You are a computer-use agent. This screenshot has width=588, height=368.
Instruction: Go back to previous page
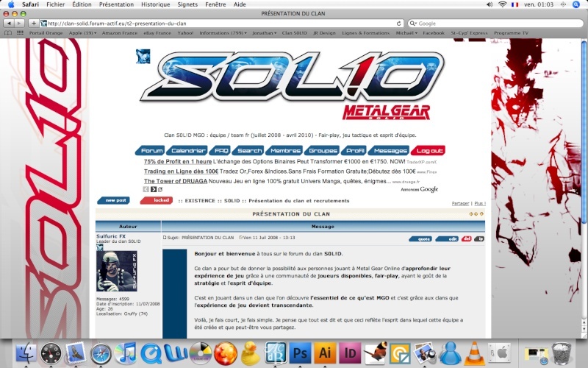[x=9, y=24]
